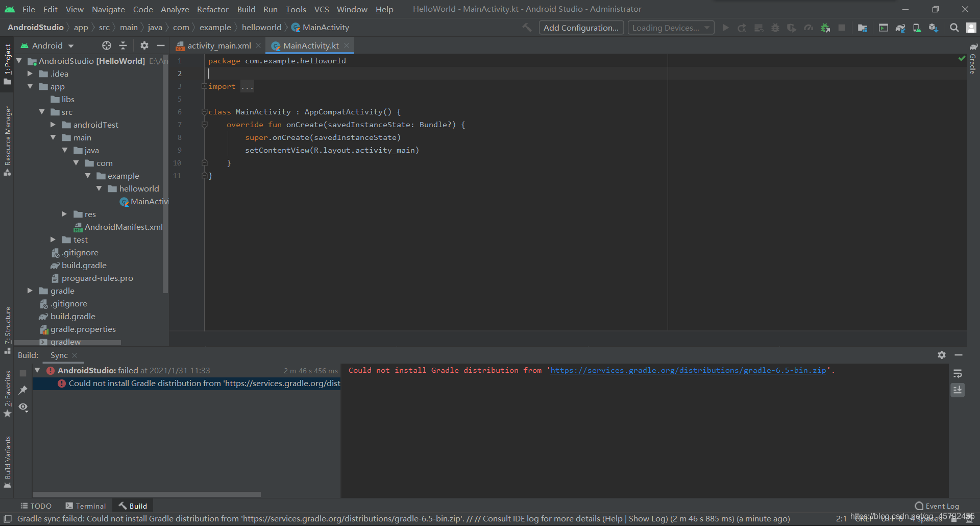
Task: Click the Search Everywhere magnifier icon
Action: click(954, 28)
